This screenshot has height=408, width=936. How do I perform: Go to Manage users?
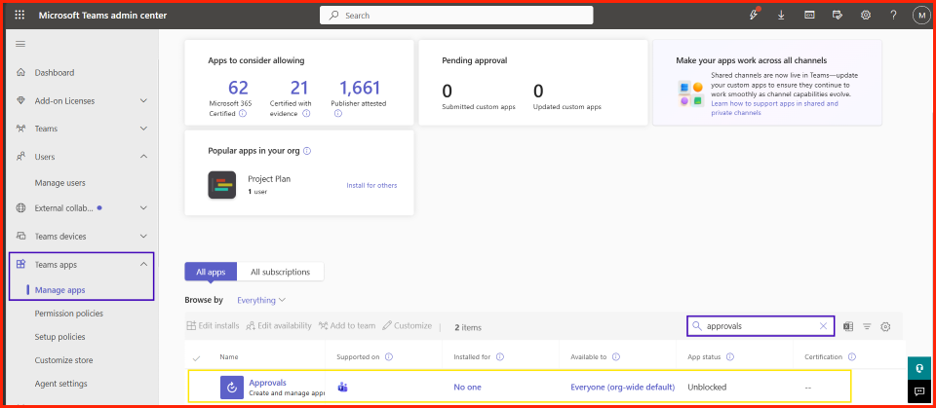[60, 183]
